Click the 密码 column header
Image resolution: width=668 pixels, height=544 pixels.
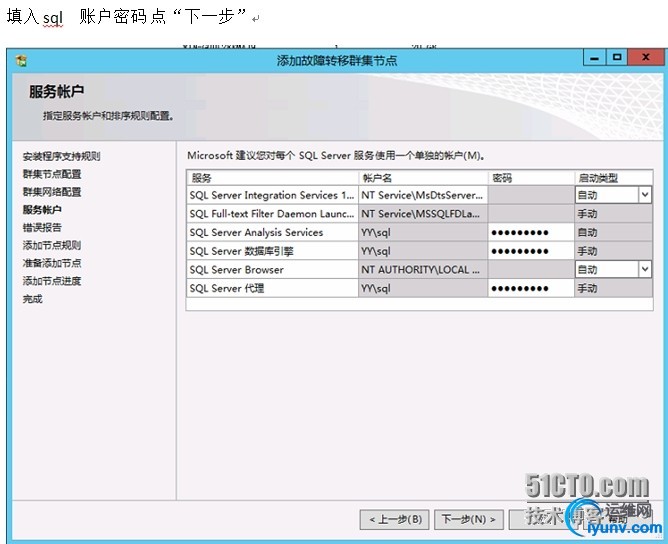(531, 178)
